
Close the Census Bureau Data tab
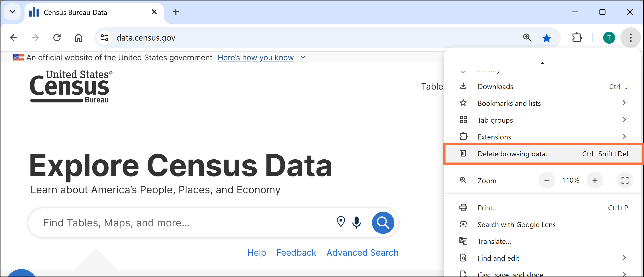tap(154, 12)
